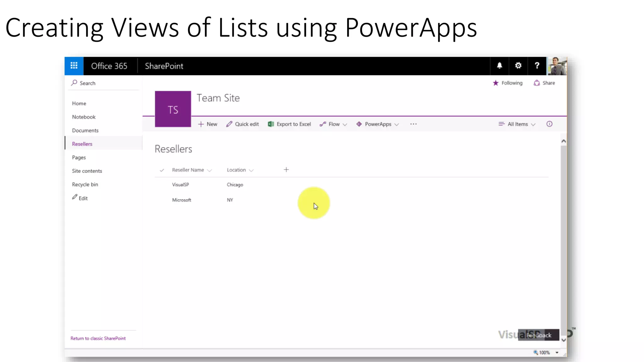Image resolution: width=644 pixels, height=362 pixels.
Task: Click the SharePoint label in top bar
Action: [164, 66]
